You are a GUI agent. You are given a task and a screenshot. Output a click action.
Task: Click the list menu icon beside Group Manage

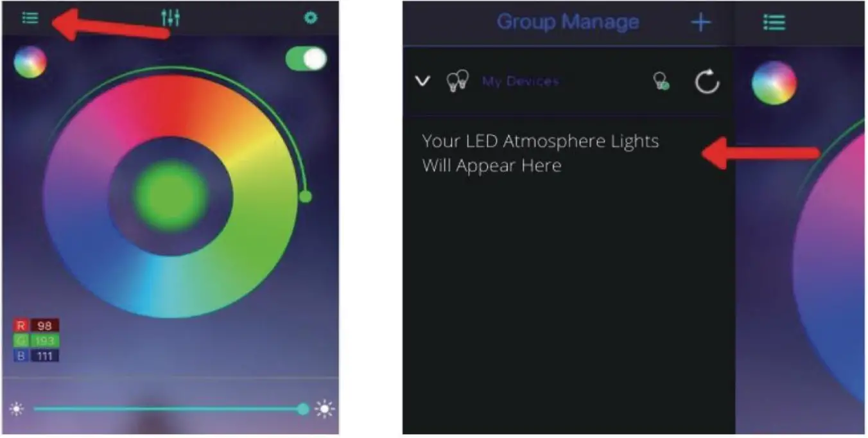(x=774, y=22)
